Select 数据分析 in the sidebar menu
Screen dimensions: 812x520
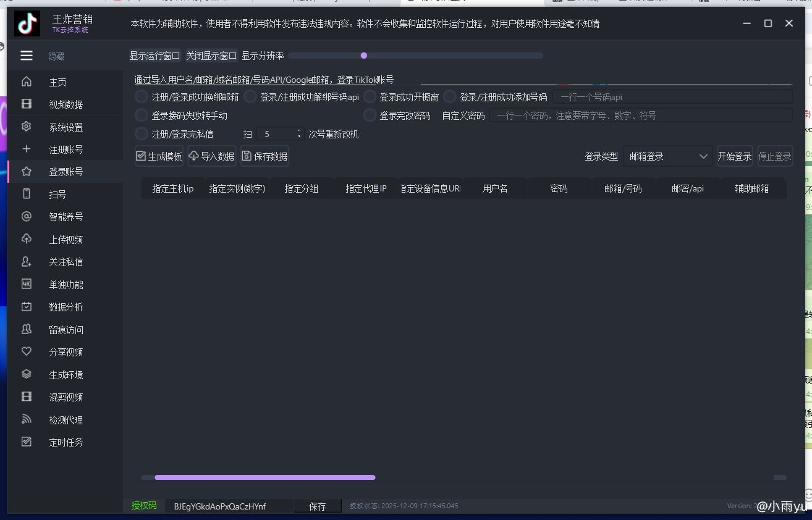(x=66, y=307)
